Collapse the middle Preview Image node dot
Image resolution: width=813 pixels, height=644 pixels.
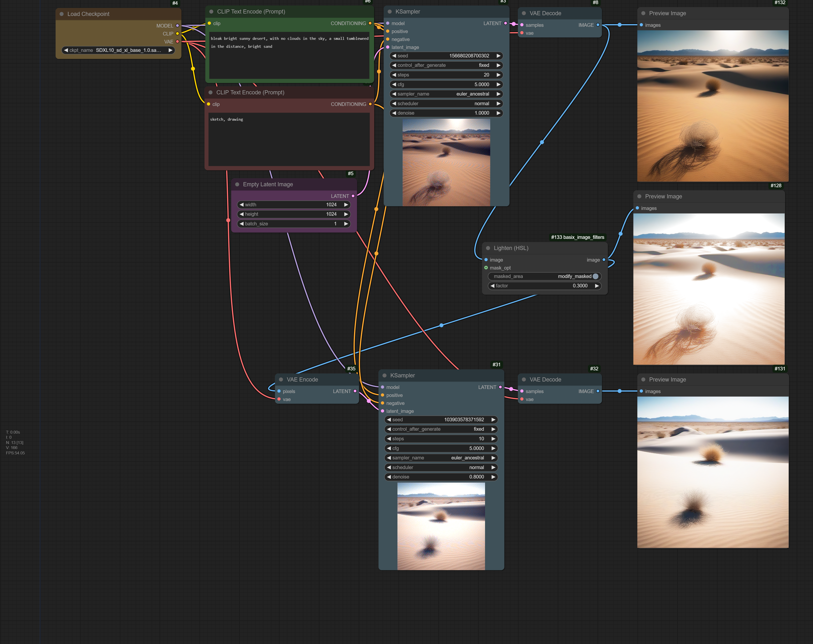[x=639, y=196]
